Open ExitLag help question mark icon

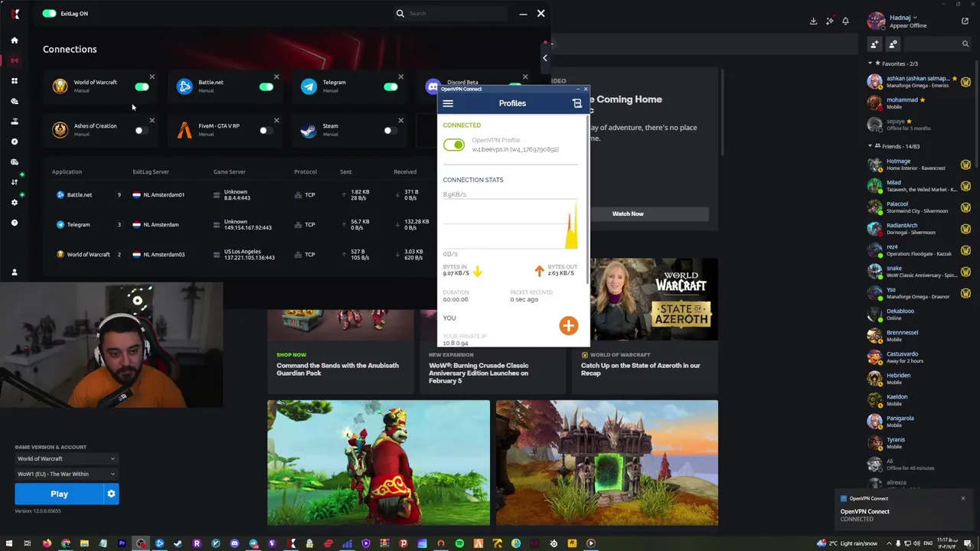point(14,223)
